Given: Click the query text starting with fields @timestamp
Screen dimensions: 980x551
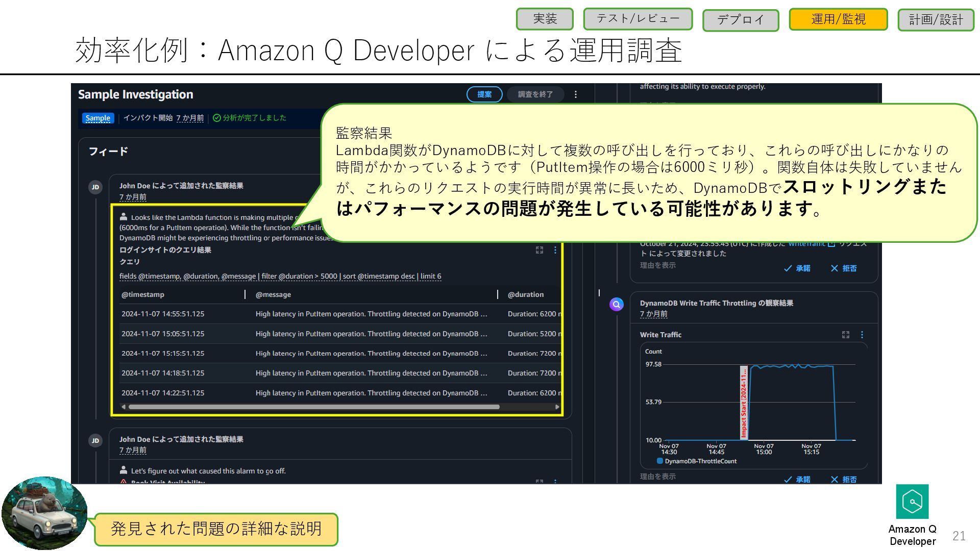Looking at the screenshot, I should click(x=280, y=276).
